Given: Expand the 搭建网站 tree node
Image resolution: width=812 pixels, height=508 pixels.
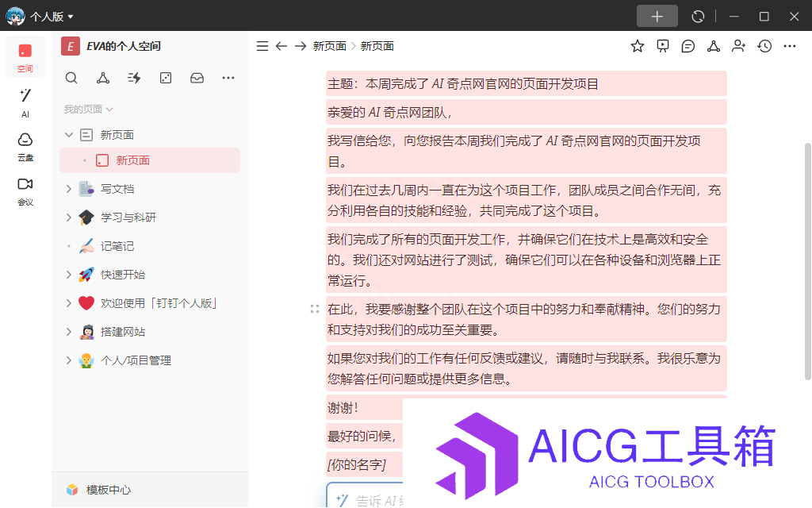Looking at the screenshot, I should 69,332.
